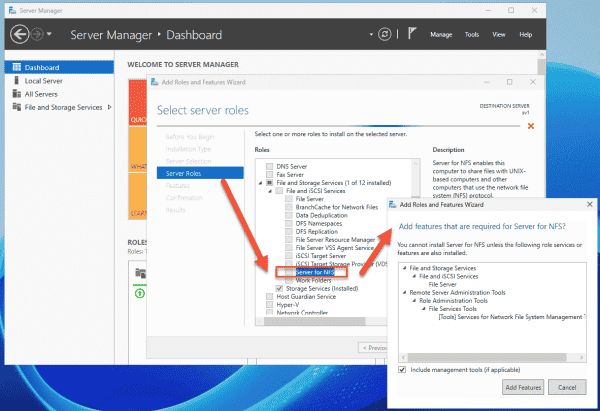Open the navigation history dropdown arrow
This screenshot has height=411, width=600.
[49, 34]
